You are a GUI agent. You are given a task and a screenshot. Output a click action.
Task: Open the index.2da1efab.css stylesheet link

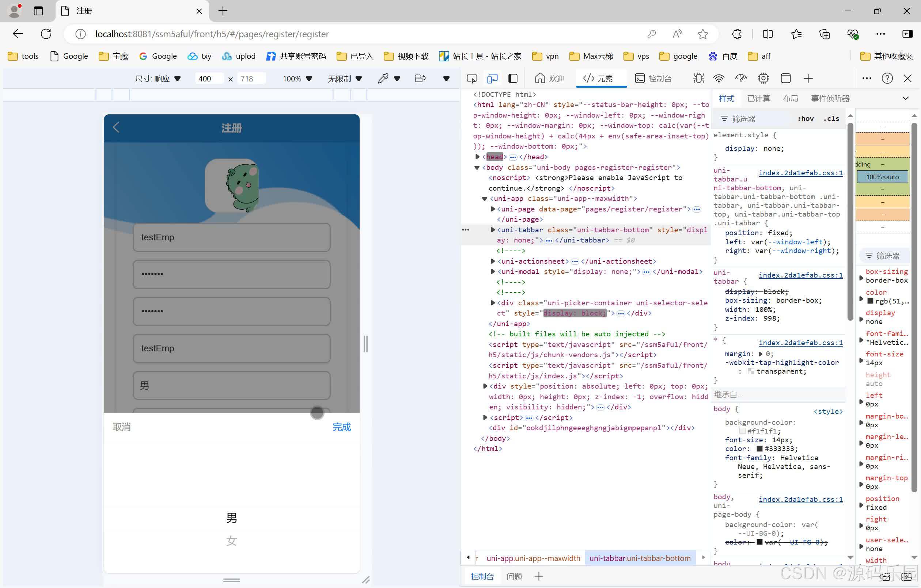tap(801, 172)
